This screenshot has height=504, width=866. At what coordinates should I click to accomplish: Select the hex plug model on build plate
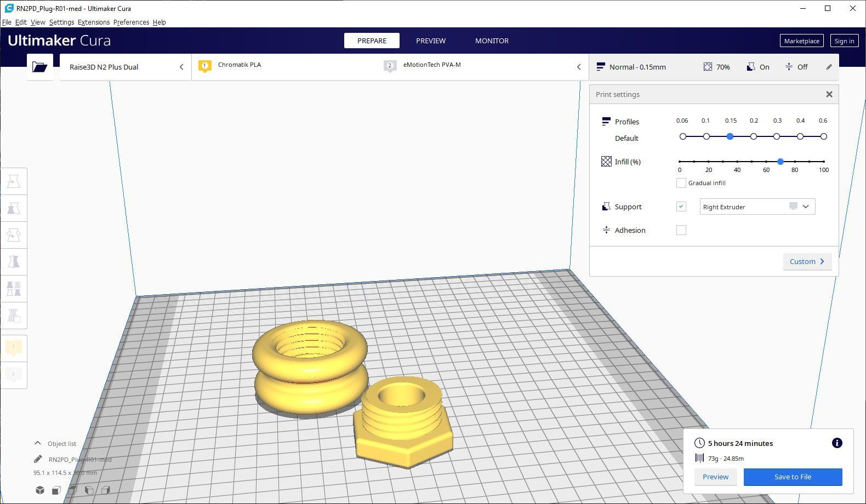click(x=403, y=422)
